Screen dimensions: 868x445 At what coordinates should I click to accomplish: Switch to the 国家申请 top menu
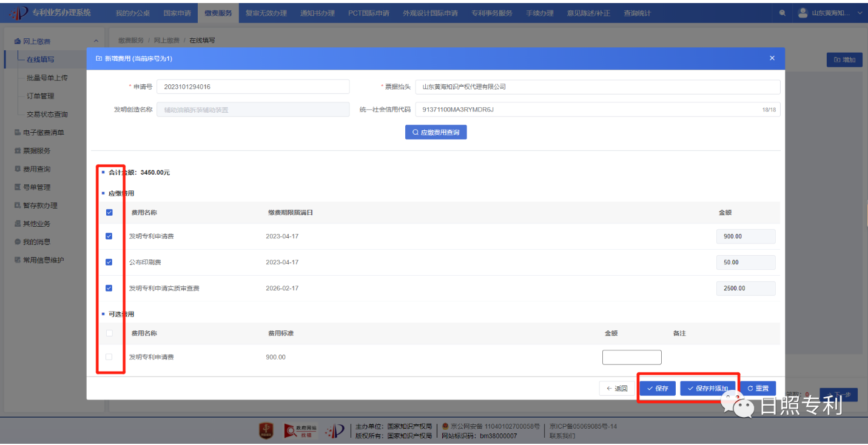[x=177, y=13]
